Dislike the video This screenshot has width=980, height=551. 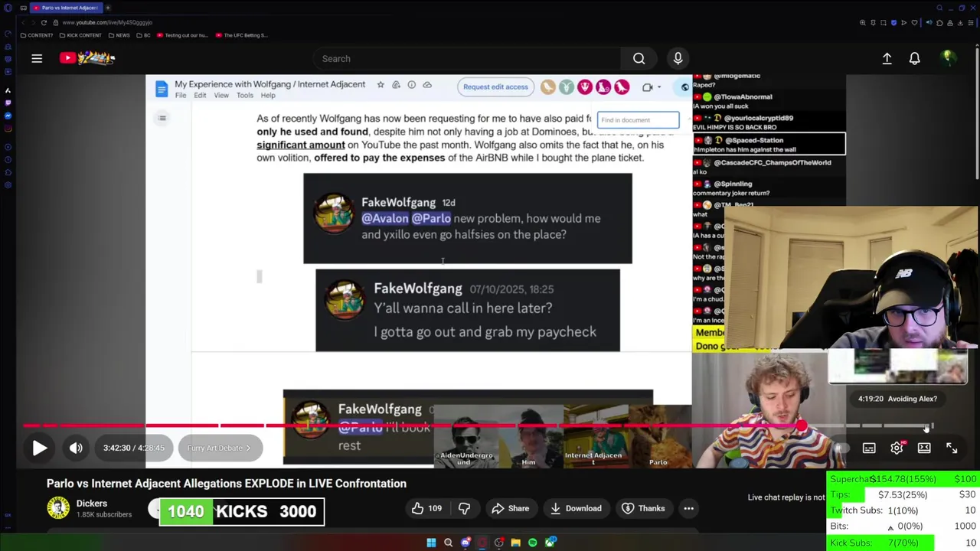(x=464, y=508)
